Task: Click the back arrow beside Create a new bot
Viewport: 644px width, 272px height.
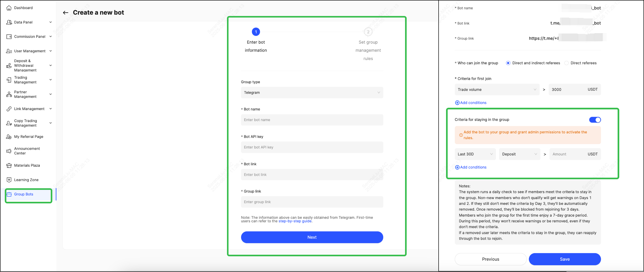Action: coord(66,13)
